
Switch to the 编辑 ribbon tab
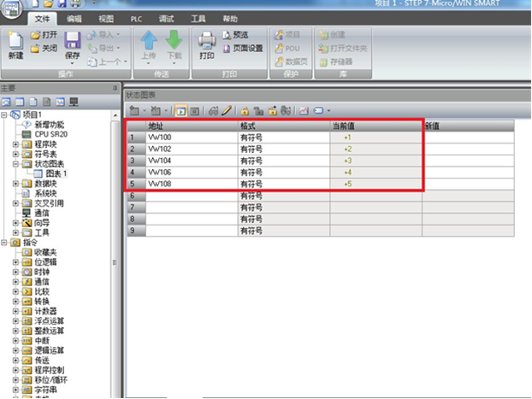pos(74,19)
